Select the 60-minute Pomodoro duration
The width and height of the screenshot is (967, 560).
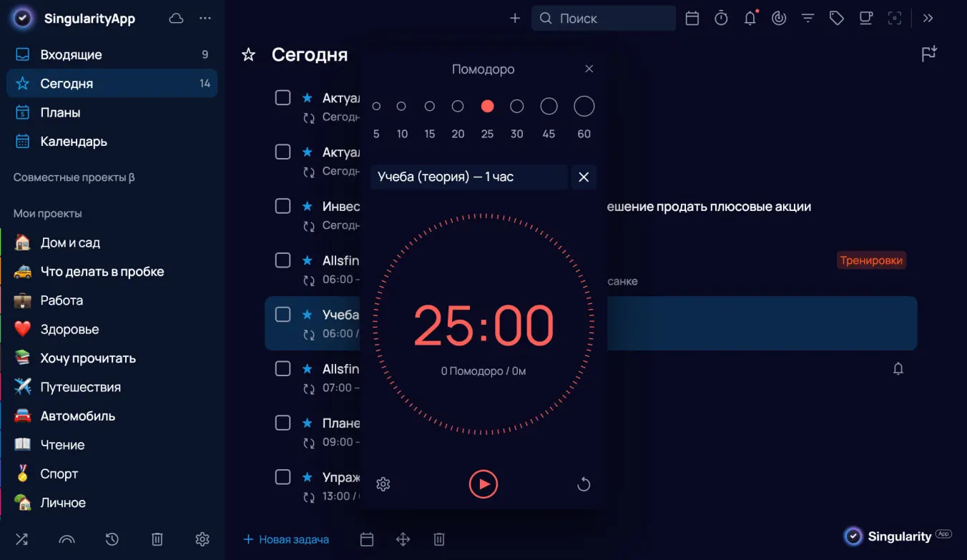click(x=584, y=105)
